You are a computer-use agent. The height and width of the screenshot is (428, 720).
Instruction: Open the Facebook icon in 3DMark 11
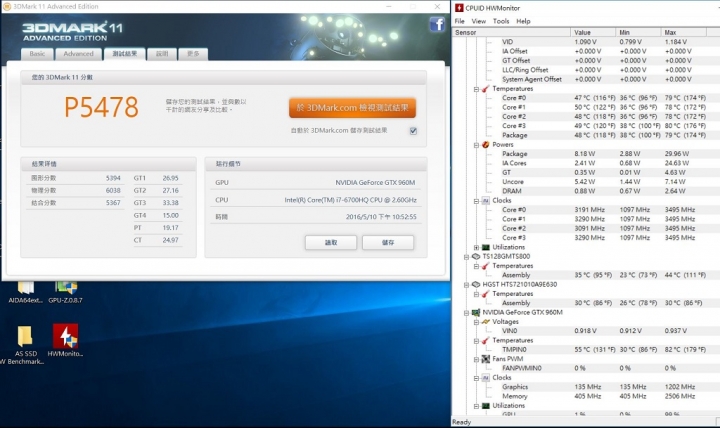tap(437, 24)
